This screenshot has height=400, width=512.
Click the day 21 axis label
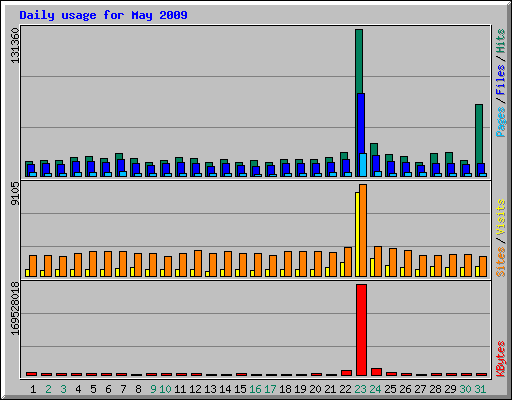330,389
